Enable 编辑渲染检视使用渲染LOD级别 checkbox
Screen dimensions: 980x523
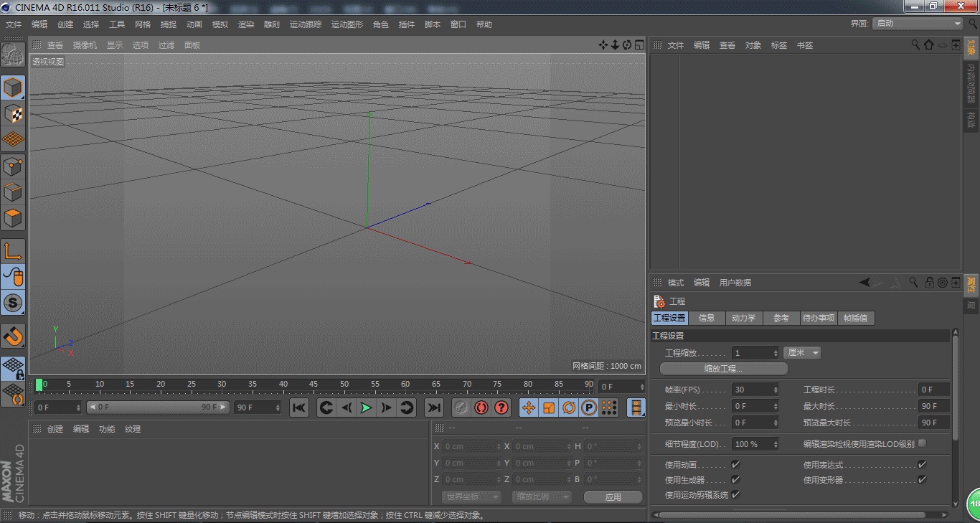click(x=922, y=443)
